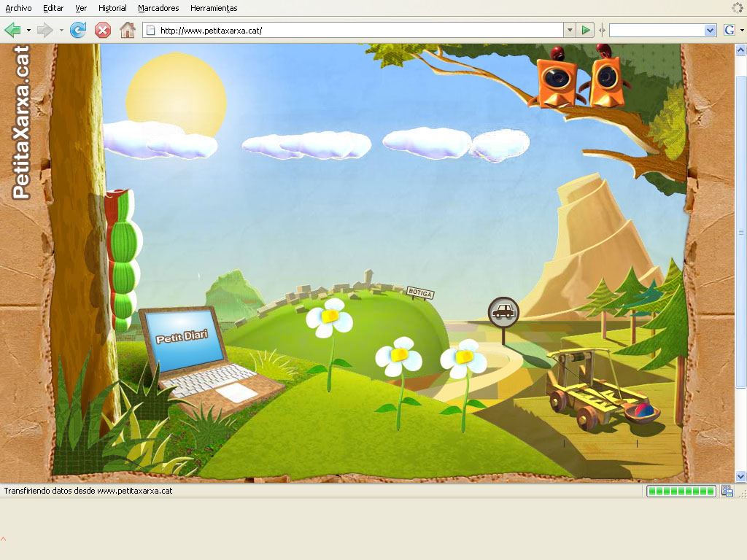
Task: Click the vertical scrollbar down arrow
Action: coord(741,476)
